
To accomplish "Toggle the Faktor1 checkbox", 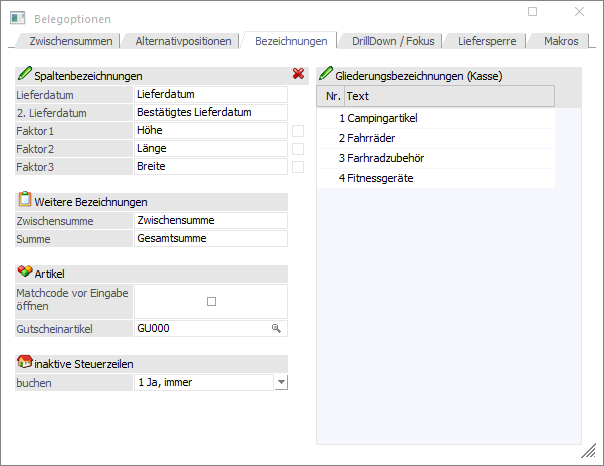I will (x=298, y=131).
